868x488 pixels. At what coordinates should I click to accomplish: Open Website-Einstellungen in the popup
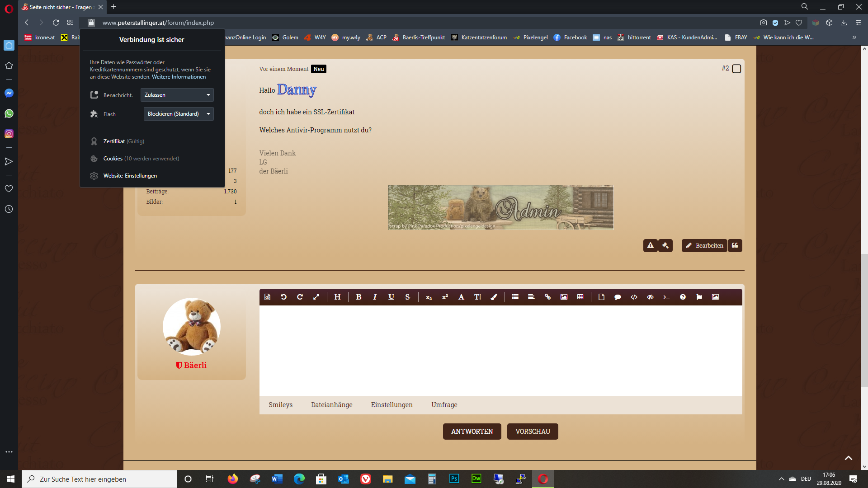pyautogui.click(x=130, y=176)
